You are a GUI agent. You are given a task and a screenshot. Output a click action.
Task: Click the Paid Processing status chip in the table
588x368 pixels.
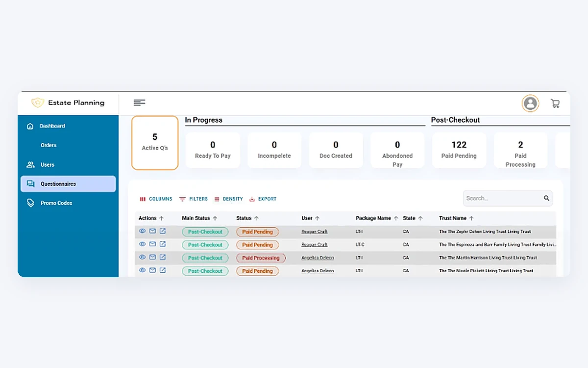click(261, 258)
